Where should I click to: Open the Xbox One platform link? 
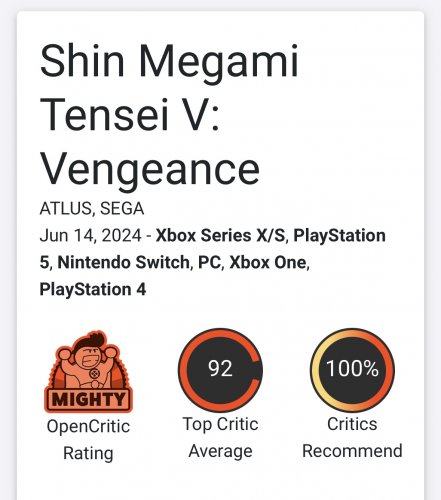click(x=268, y=262)
